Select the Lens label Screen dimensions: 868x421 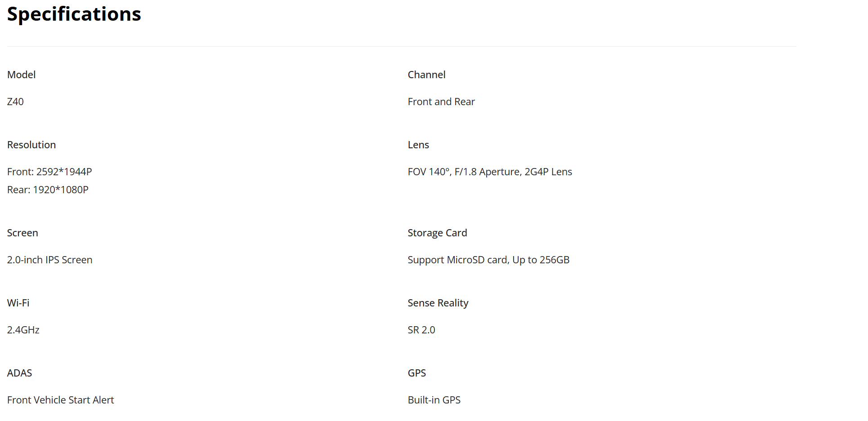pos(418,145)
